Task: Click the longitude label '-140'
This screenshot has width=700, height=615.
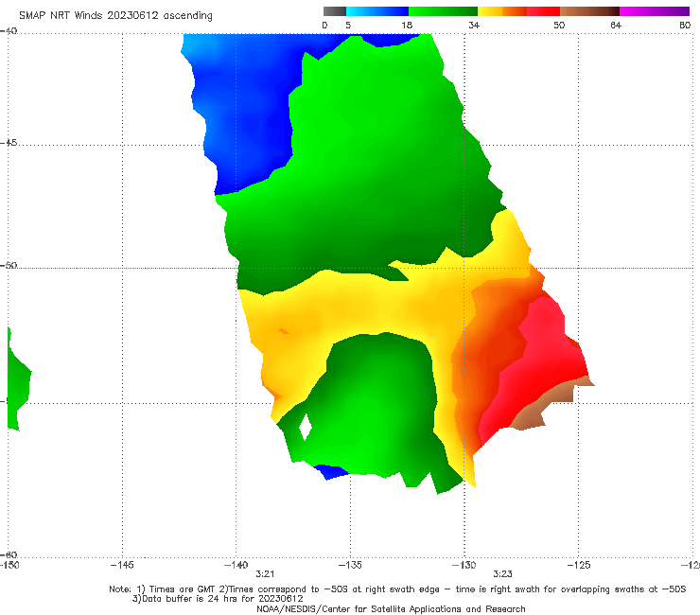Action: coord(236,565)
